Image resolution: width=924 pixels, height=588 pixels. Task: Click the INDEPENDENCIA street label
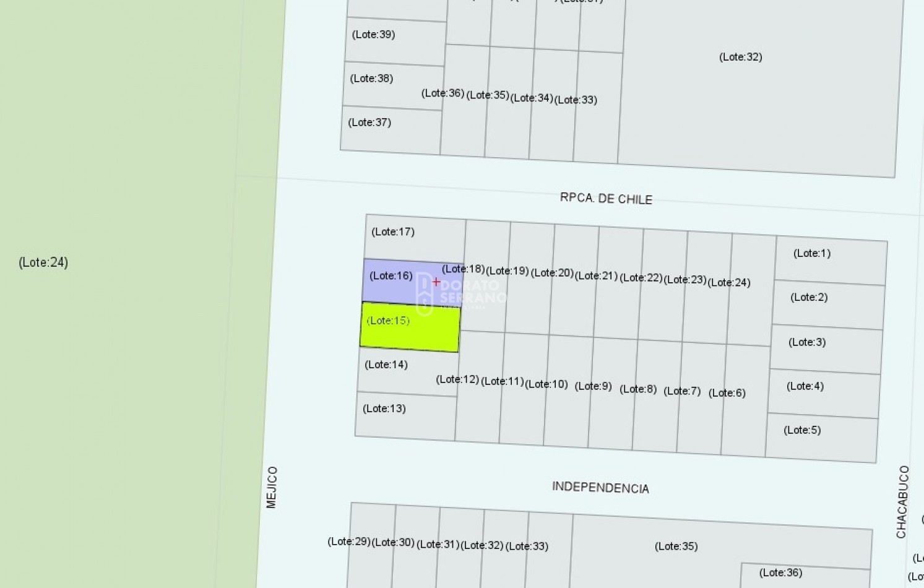click(x=600, y=488)
